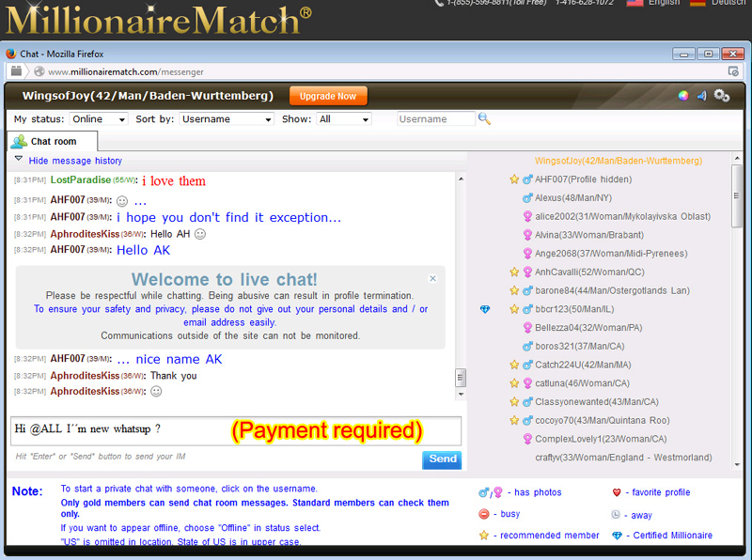
Task: Click the blue Send button
Action: (x=442, y=459)
